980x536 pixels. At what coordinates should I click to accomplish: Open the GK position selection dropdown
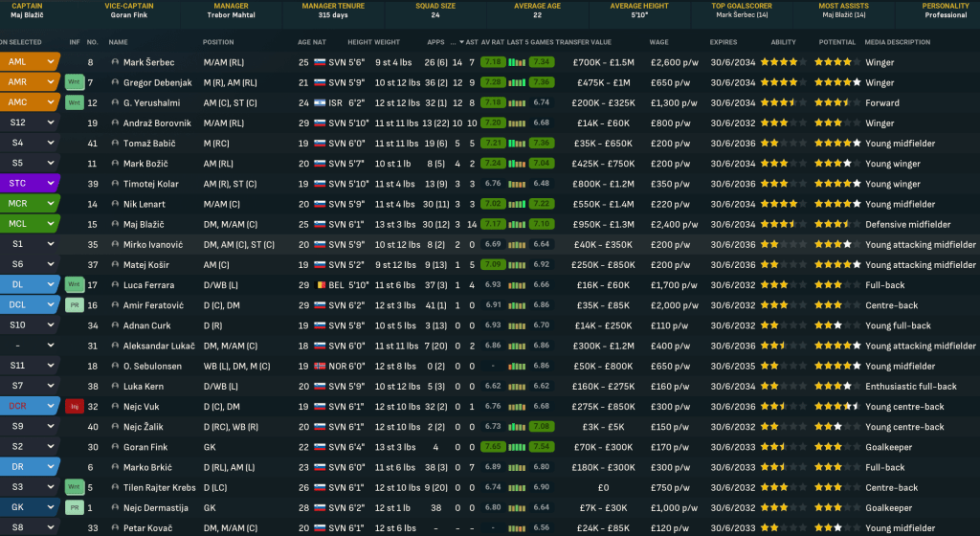[x=29, y=508]
